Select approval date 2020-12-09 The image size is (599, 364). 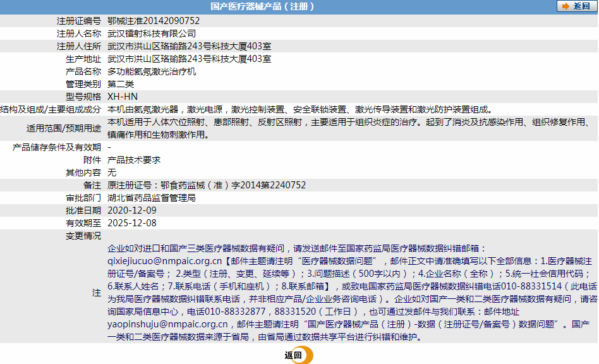coord(132,210)
